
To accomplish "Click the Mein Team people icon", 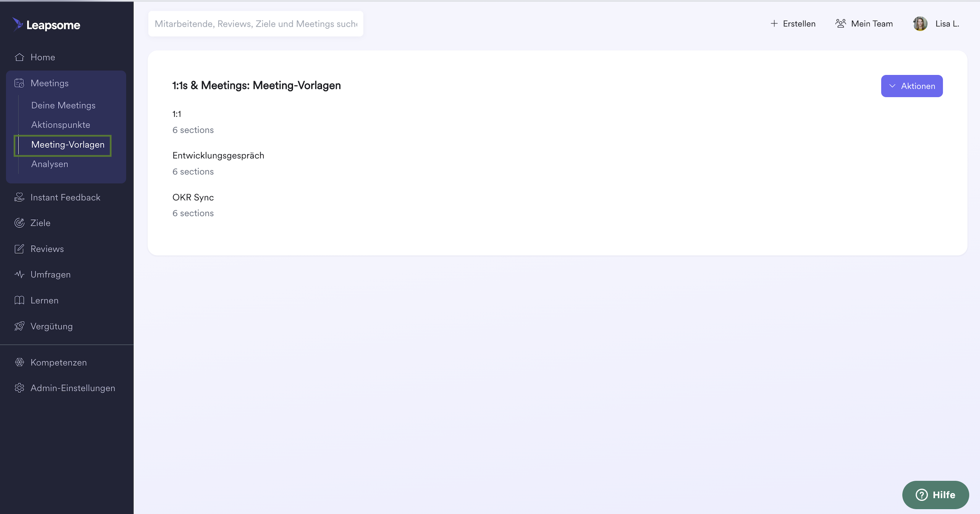I will (x=841, y=24).
